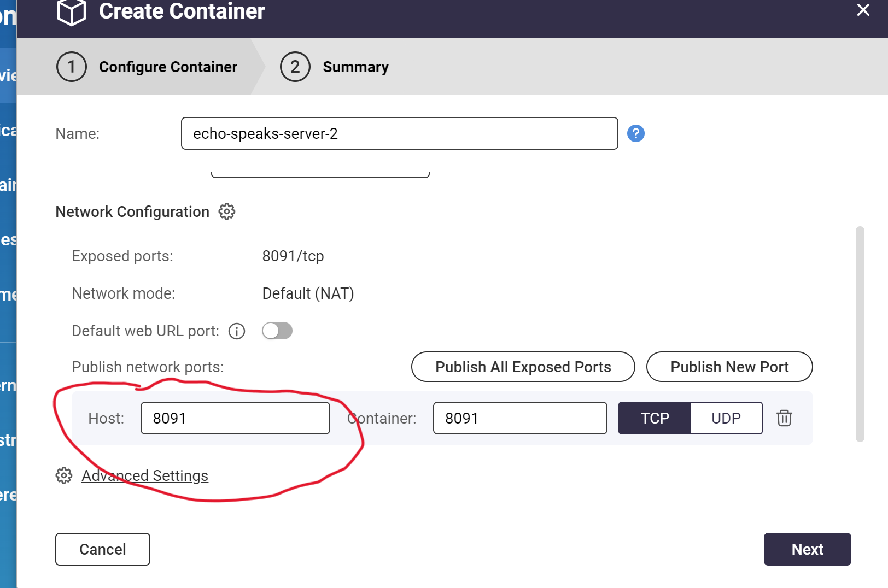The width and height of the screenshot is (888, 588).
Task: Proceed by clicking the Next button
Action: tap(807, 549)
